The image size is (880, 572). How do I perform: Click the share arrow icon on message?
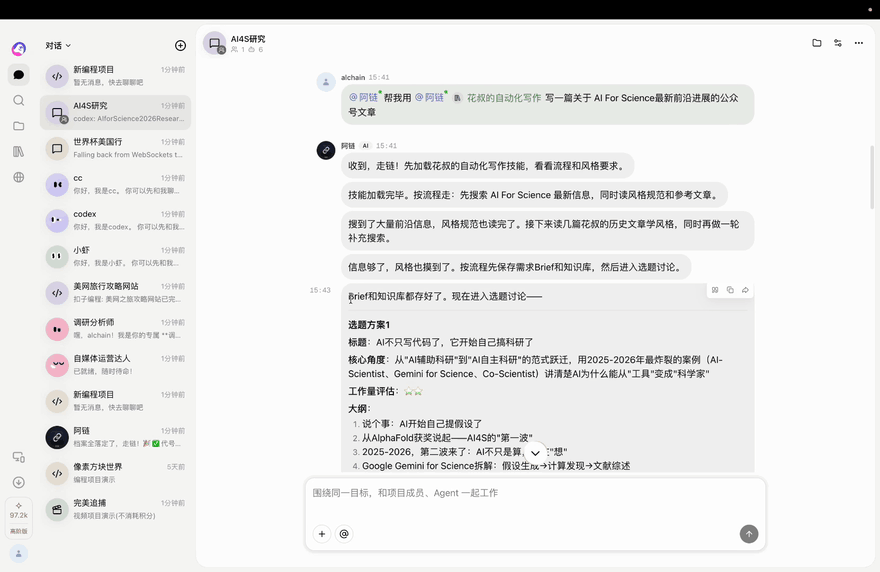click(745, 290)
